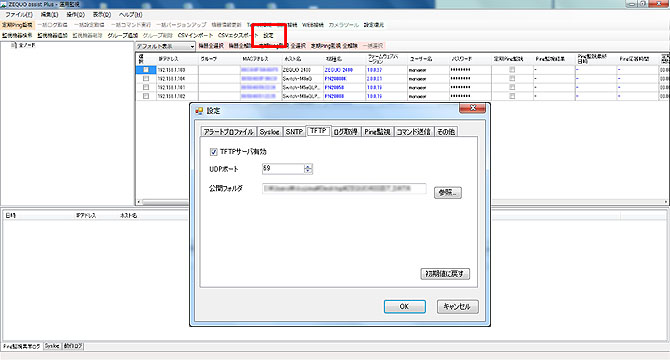The image size is (670, 360).
Task: Click グループ追加 in the toolbar
Action: (x=123, y=35)
